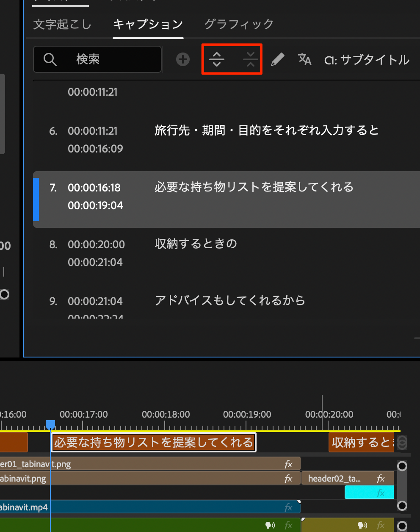Screen dimensions: 420x532
Task: Select caption 9 text アドバイスもしてくれるから
Action: 230,300
